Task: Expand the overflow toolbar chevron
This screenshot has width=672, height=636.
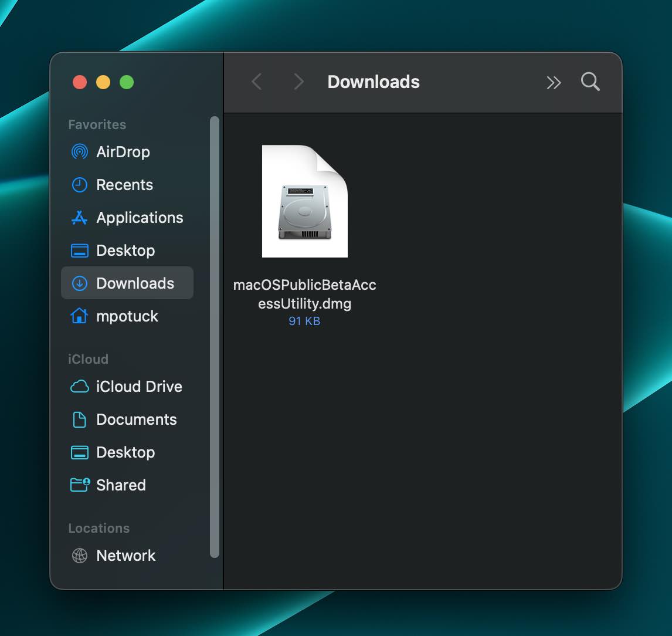Action: 554,82
